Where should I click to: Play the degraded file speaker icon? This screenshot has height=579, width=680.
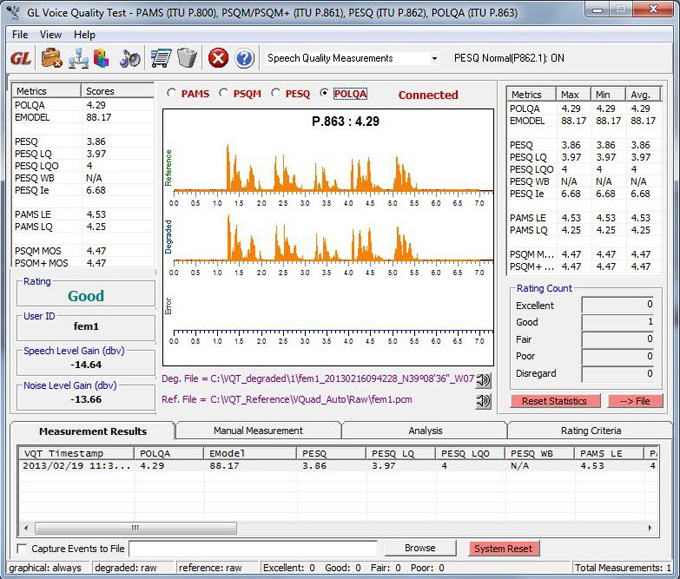pos(483,380)
